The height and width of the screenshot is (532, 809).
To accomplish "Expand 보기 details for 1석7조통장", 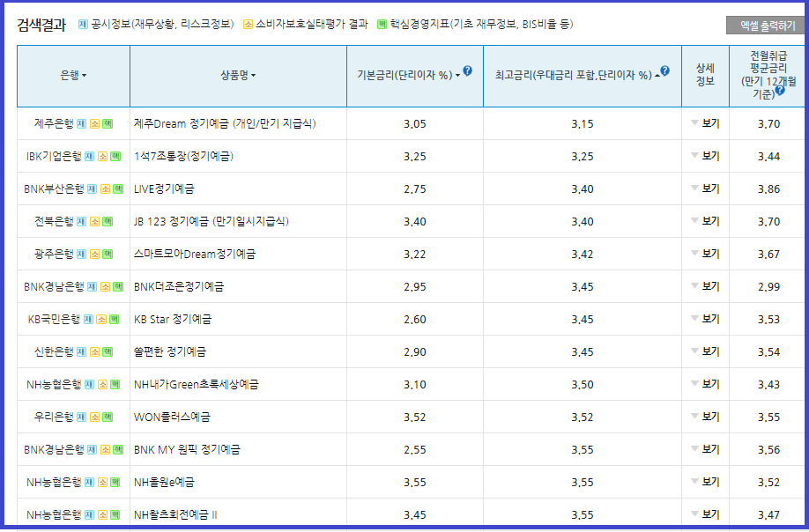I will click(x=705, y=156).
